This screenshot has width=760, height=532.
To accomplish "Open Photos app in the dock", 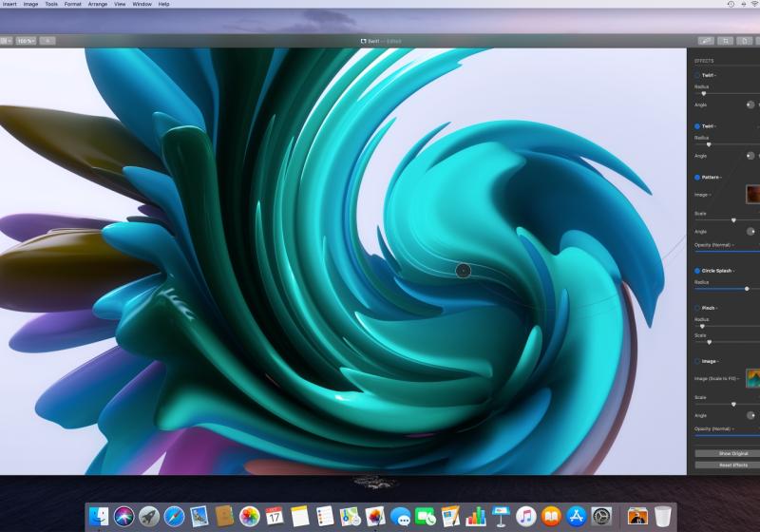I will tap(250, 517).
